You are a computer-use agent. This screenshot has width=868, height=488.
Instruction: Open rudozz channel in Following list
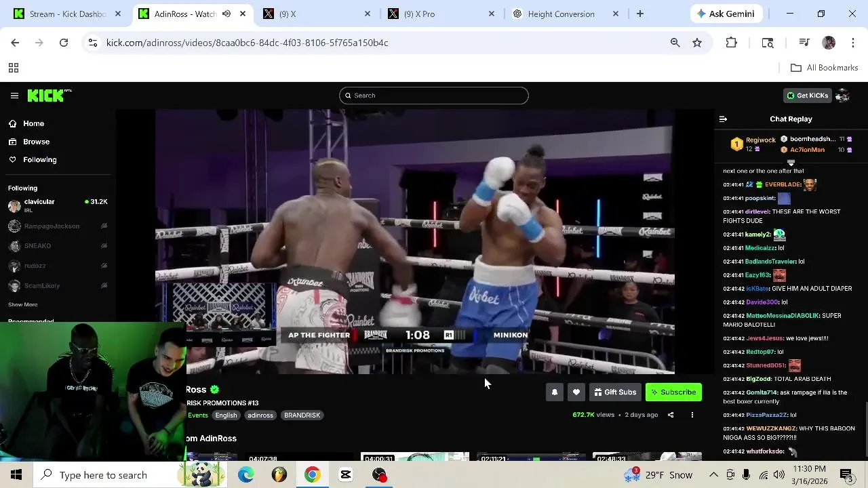(58, 266)
